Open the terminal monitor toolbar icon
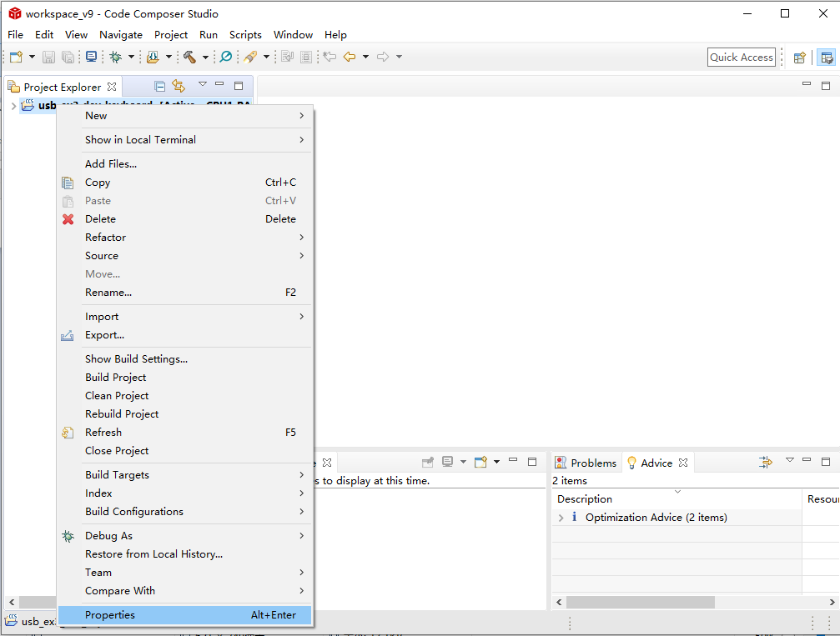The image size is (840, 636). click(x=92, y=57)
